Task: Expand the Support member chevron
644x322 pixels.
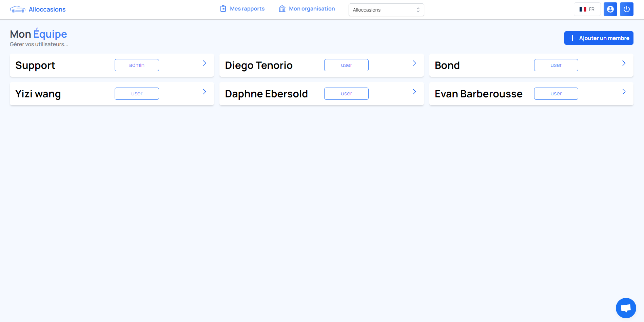Action: 204,63
